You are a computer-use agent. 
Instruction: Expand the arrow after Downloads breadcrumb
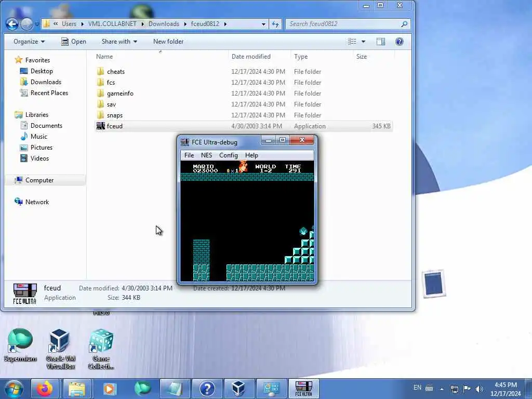click(x=185, y=24)
